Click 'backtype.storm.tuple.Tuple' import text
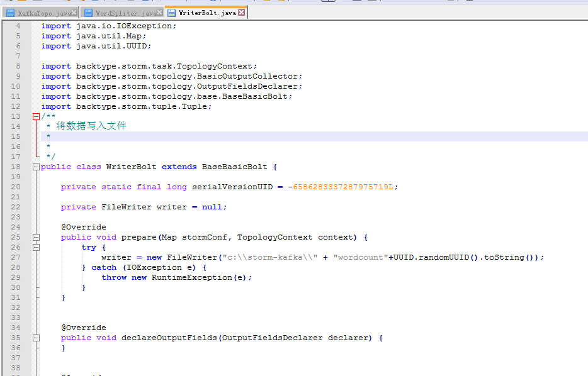This screenshot has width=588, height=376. 142,107
